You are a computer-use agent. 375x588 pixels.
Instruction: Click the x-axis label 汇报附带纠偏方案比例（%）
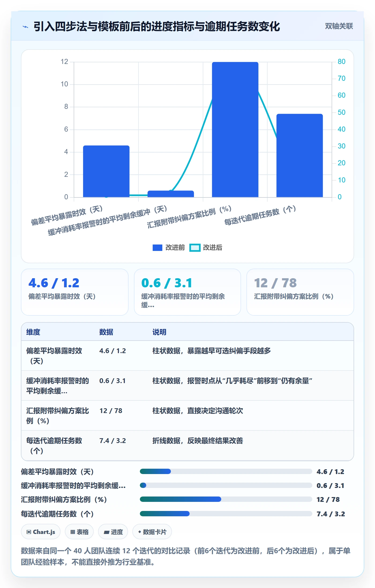(x=189, y=217)
